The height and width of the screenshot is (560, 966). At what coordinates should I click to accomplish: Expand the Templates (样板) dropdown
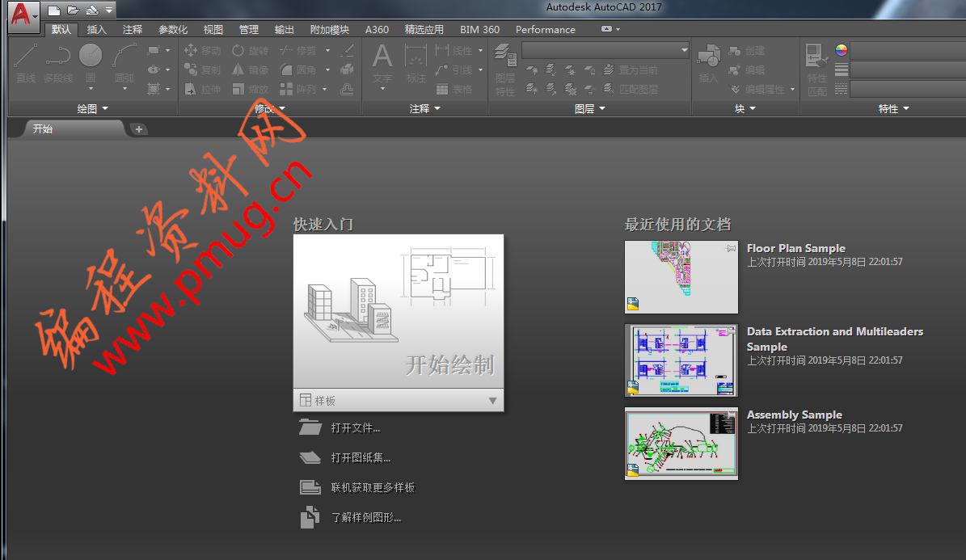(x=399, y=401)
